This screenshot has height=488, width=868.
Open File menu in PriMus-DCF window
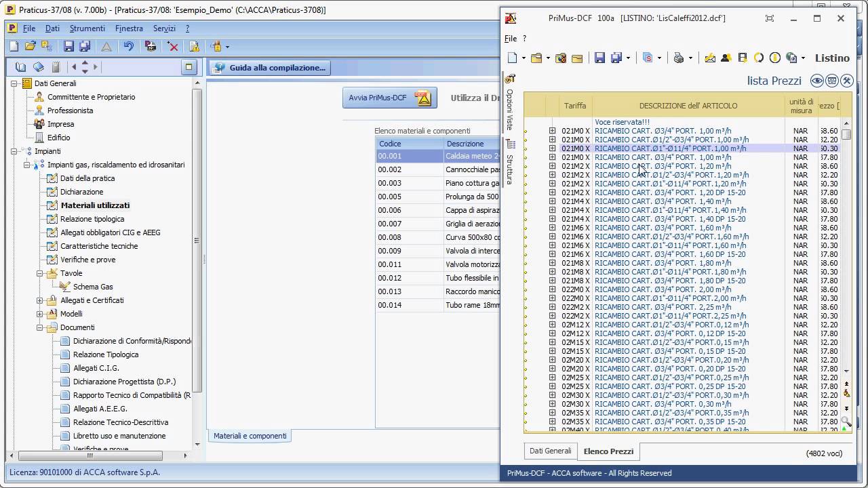[511, 39]
